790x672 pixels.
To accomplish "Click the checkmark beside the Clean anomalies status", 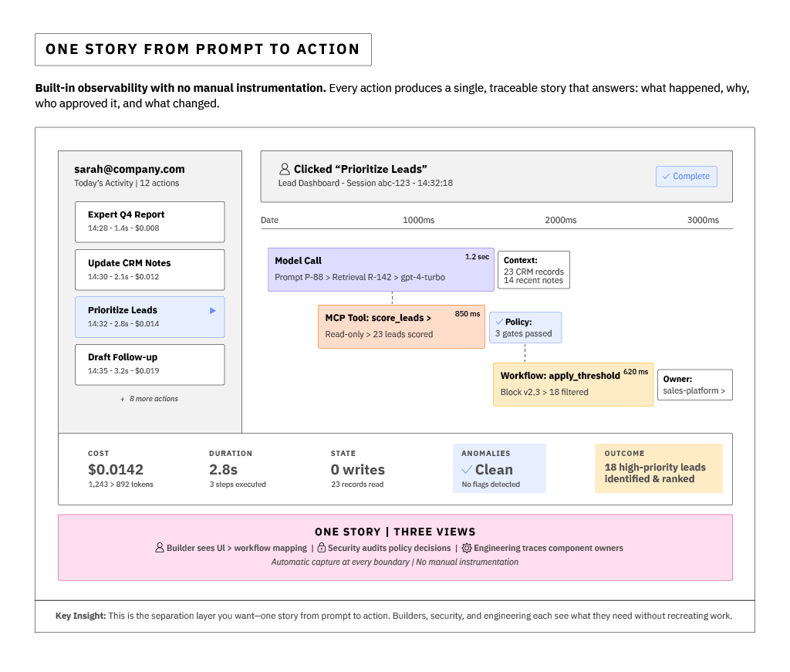I will pos(466,469).
